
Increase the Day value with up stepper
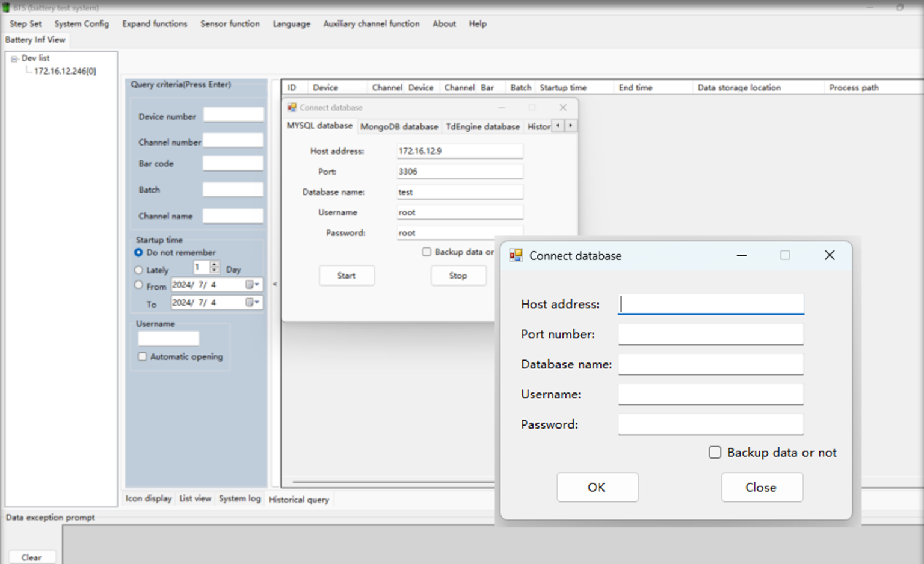pos(214,264)
